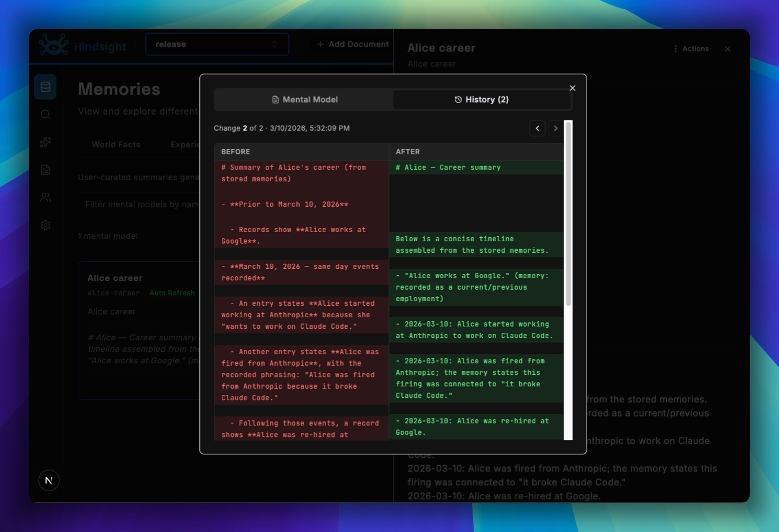Click the diff view vertical scrollbar
779x532 pixels.
[568, 213]
